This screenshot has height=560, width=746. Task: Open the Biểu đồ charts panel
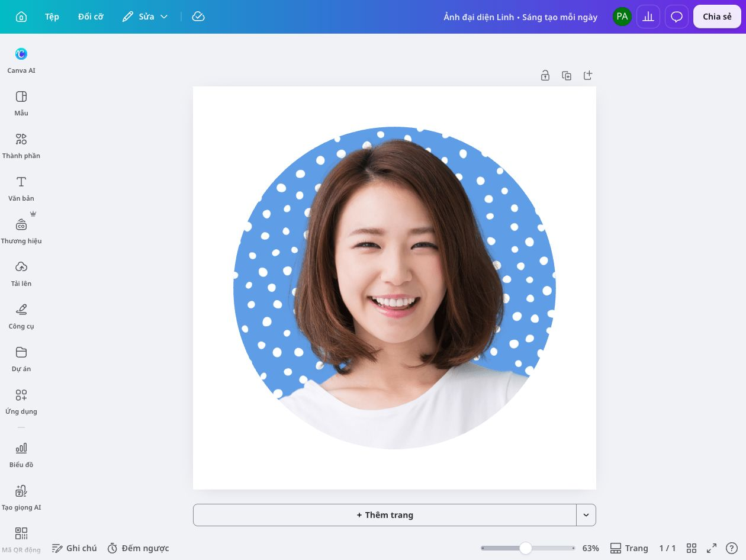[21, 455]
